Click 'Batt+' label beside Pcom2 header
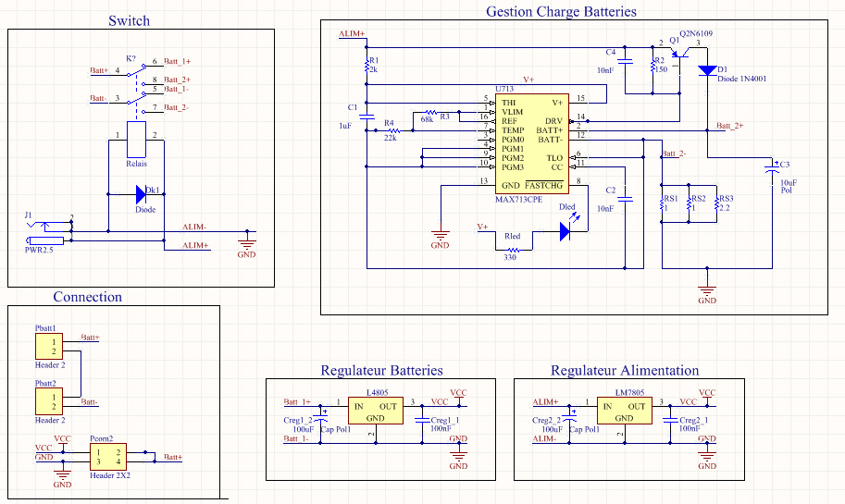The image size is (845, 504). [x=173, y=457]
